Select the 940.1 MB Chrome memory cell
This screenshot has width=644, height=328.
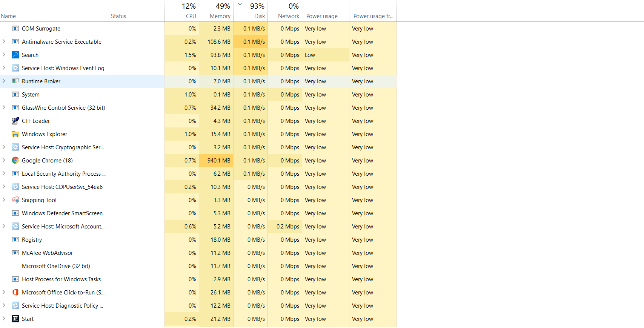click(x=216, y=160)
